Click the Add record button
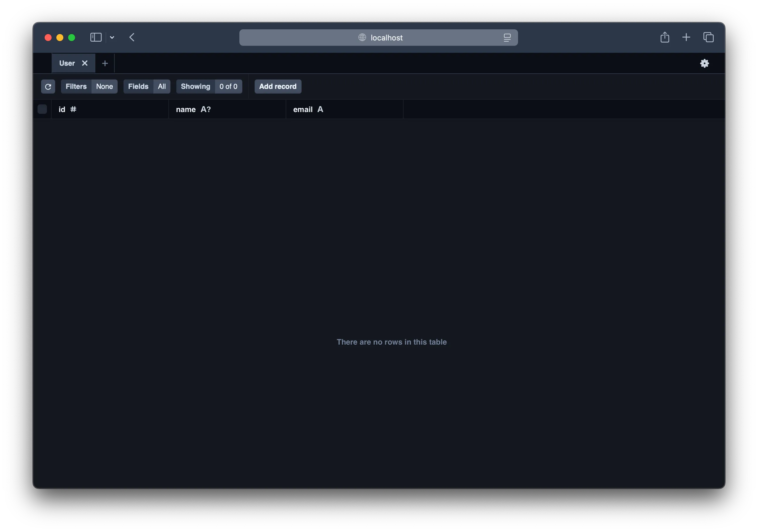The width and height of the screenshot is (758, 532). tap(278, 87)
